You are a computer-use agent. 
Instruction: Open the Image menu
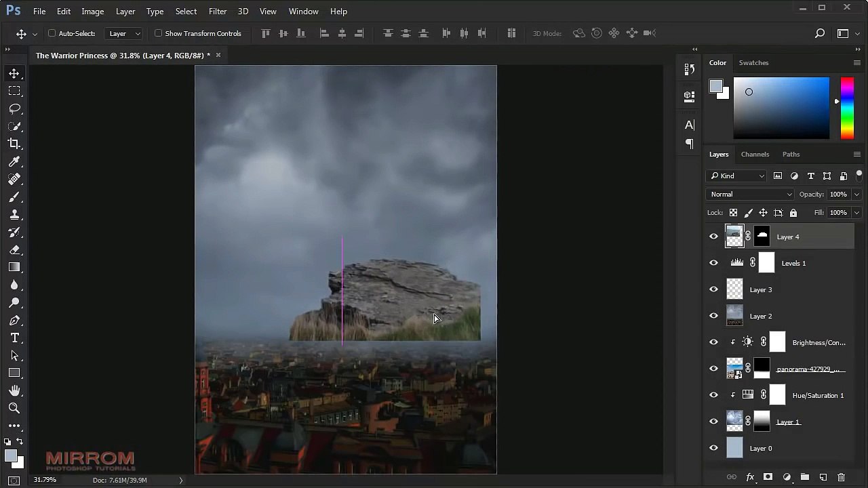click(93, 12)
